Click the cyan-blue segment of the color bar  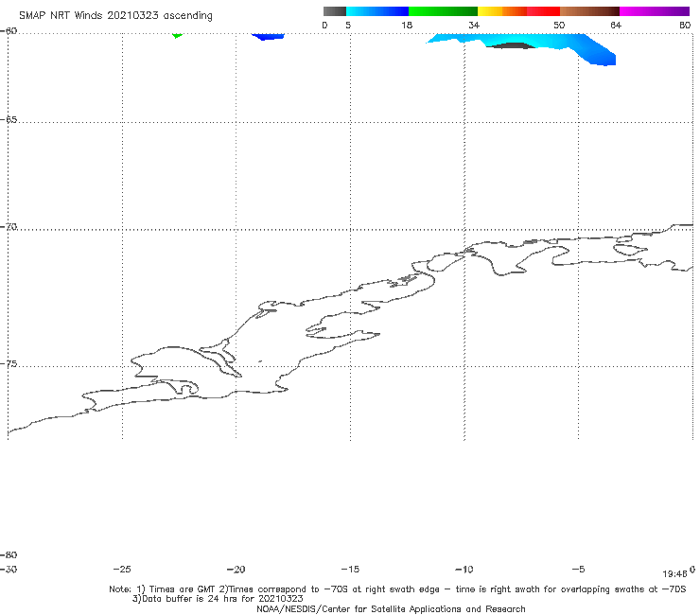pos(377,11)
